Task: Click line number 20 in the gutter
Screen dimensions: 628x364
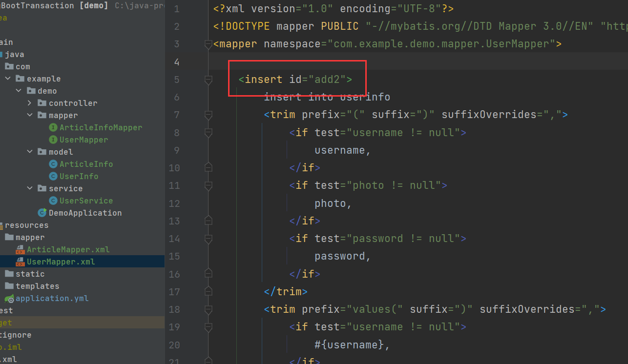Action: click(x=174, y=345)
